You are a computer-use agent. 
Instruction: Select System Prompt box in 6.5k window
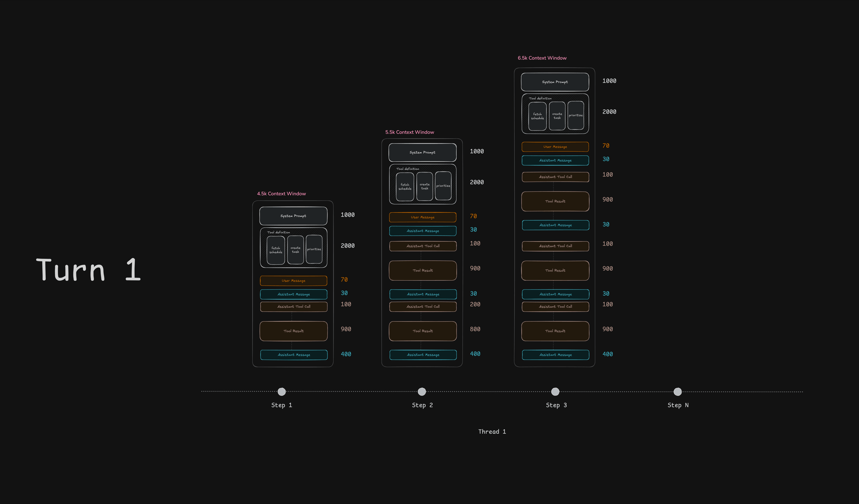tap(555, 82)
